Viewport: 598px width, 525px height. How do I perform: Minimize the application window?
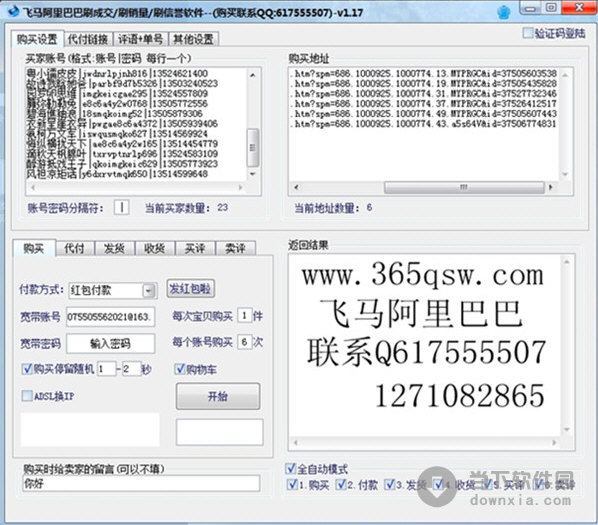[x=529, y=8]
